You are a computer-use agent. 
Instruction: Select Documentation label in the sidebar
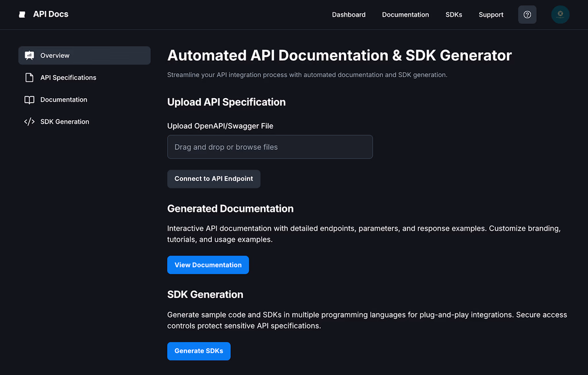click(x=64, y=100)
